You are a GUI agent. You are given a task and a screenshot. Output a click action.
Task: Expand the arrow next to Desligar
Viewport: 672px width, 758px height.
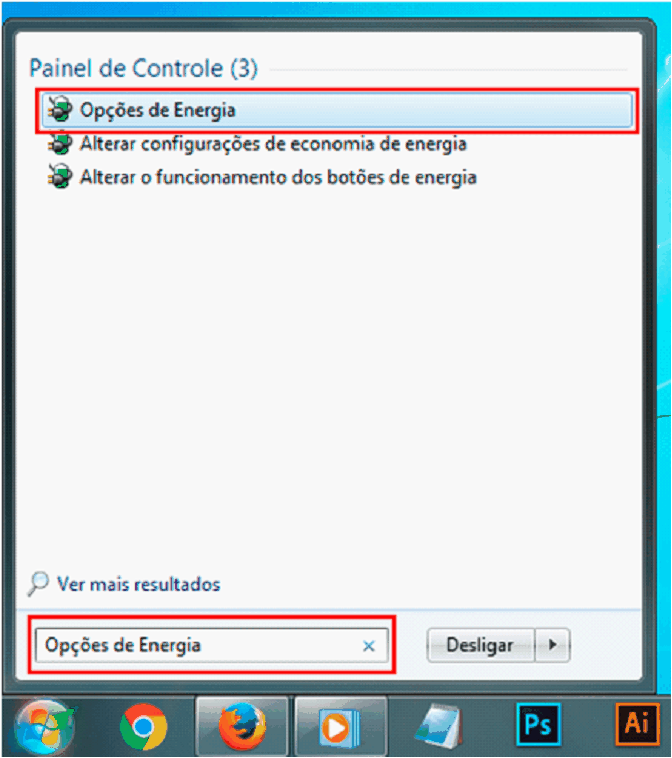click(x=553, y=645)
